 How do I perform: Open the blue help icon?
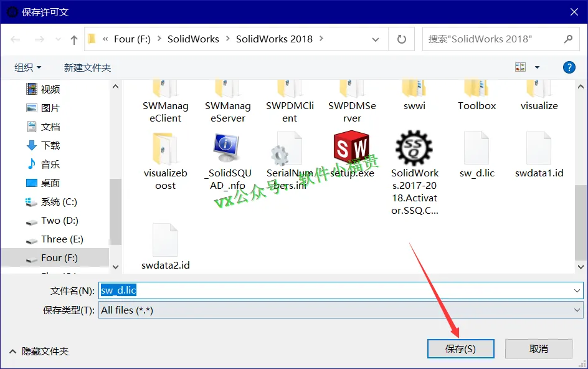click(569, 67)
